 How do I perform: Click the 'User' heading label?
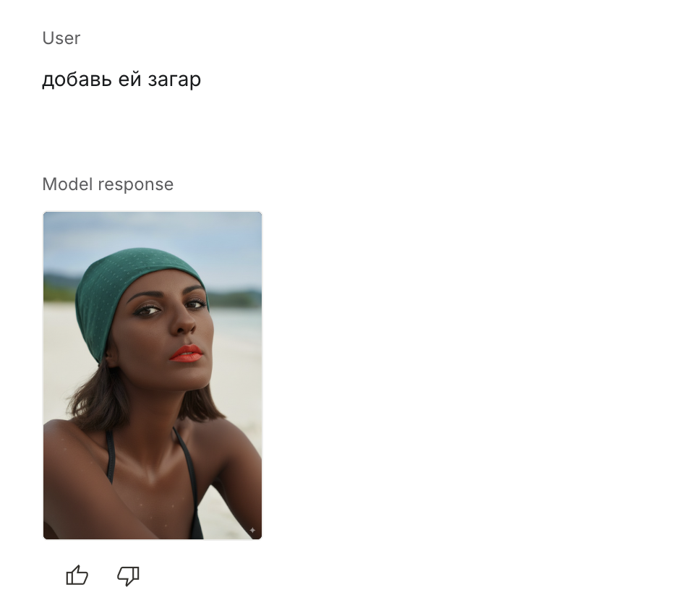[61, 38]
